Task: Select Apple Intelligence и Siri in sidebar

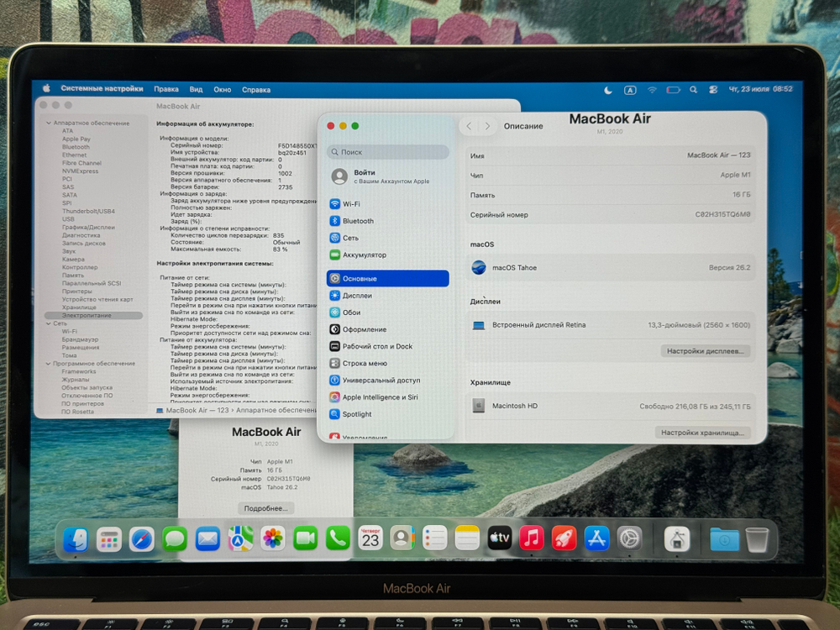Action: click(x=388, y=397)
